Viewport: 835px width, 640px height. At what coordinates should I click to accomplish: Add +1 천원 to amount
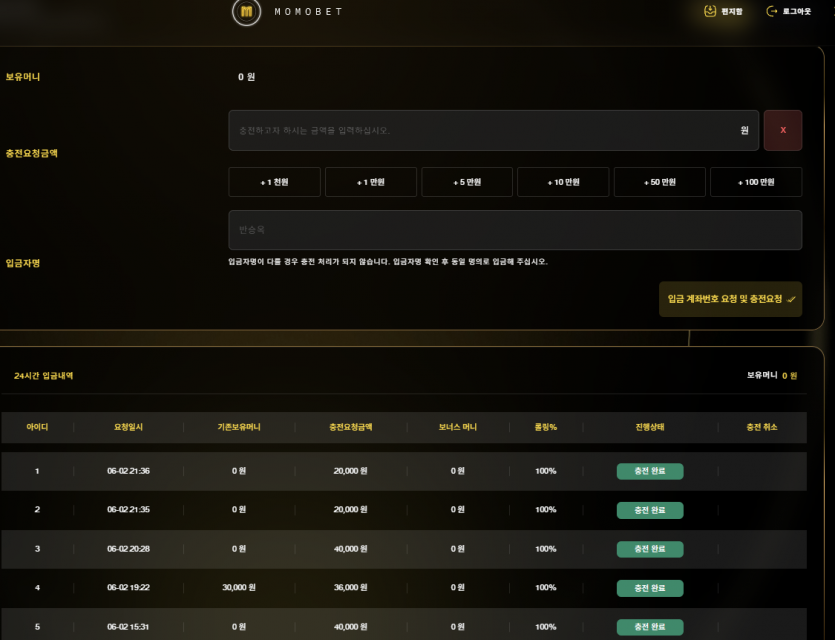(x=274, y=182)
